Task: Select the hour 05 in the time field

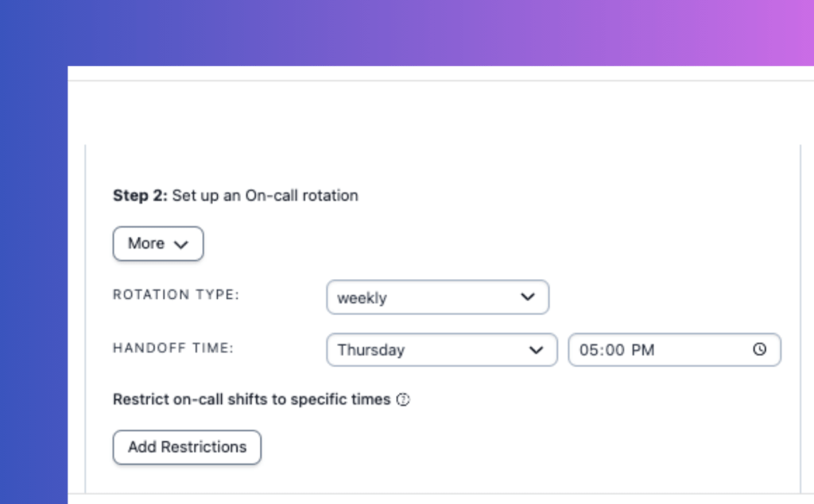Action: (590, 350)
